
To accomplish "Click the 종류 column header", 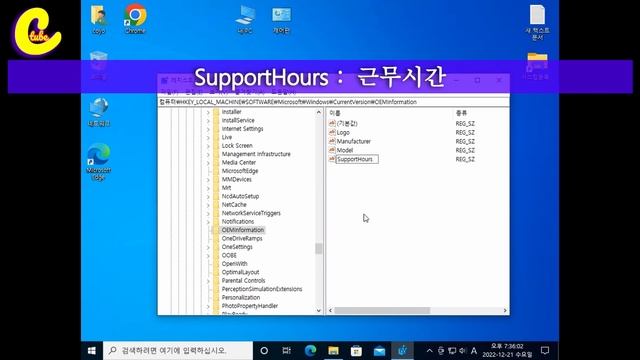I will 462,113.
